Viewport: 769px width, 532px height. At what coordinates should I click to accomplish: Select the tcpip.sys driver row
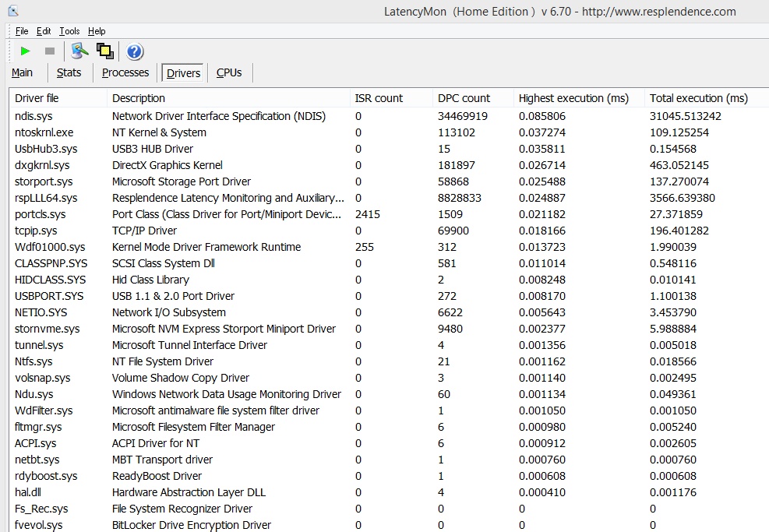[389, 231]
